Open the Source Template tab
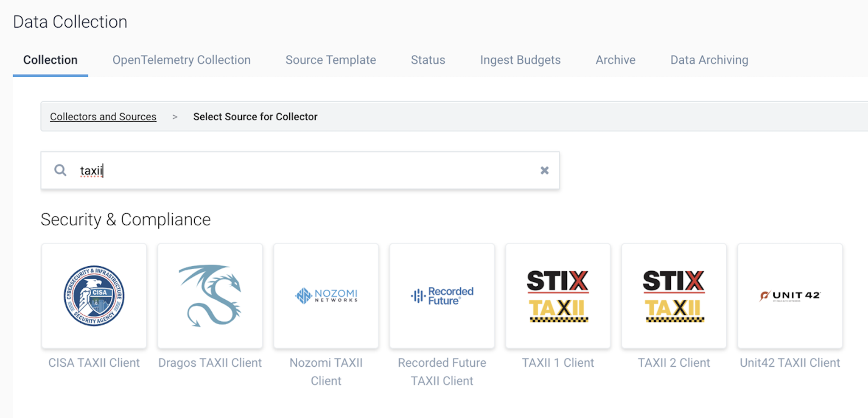Image resolution: width=868 pixels, height=418 pixels. [330, 60]
